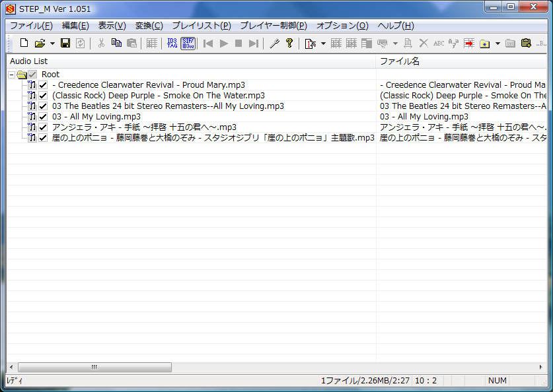This screenshot has height=392, width=553.
Task: Uncheck Creedence Clearwater Revival Proud Mary.mp3
Action: pos(43,85)
